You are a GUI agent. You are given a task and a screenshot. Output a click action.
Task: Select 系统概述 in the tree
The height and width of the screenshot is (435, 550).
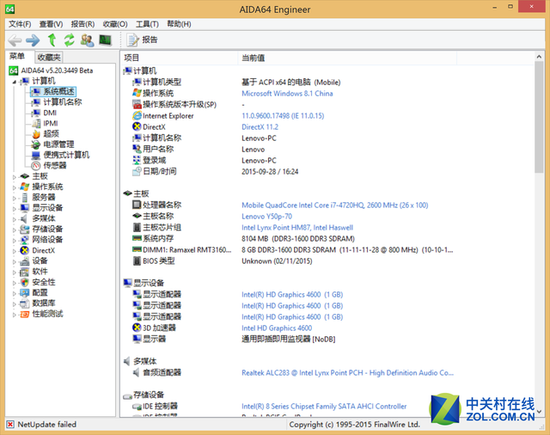(59, 92)
